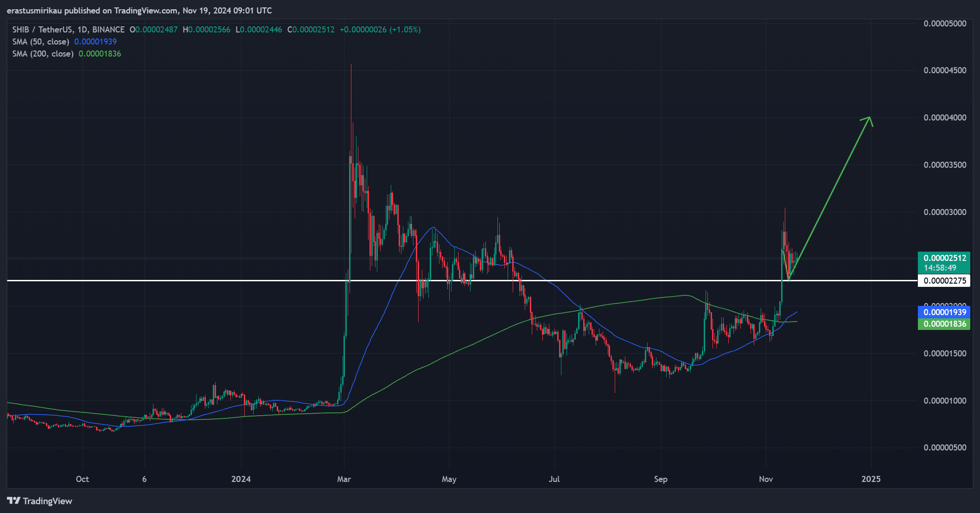Click the 2025 label on time axis

pos(871,479)
